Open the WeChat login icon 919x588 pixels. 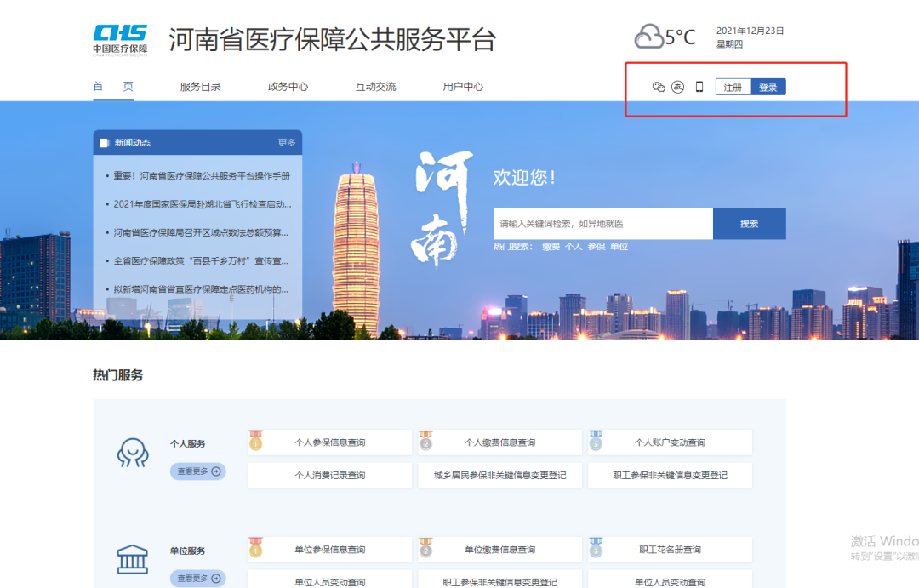point(659,87)
